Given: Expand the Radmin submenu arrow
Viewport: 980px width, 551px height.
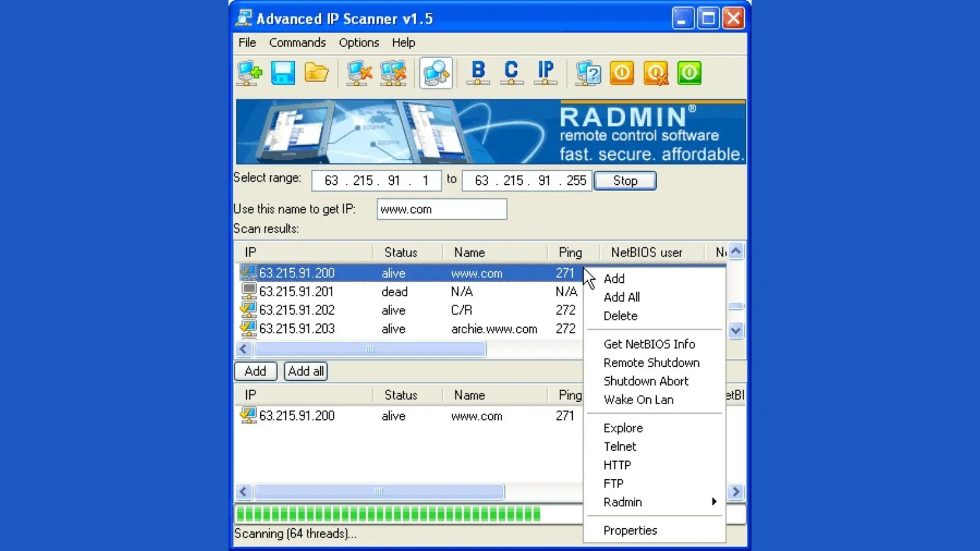Looking at the screenshot, I should (x=714, y=502).
